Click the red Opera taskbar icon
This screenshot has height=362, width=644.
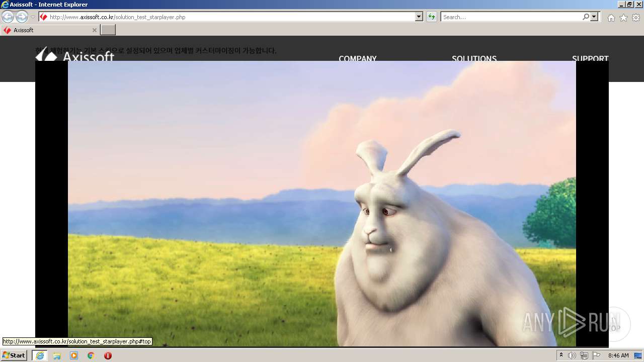(108, 355)
